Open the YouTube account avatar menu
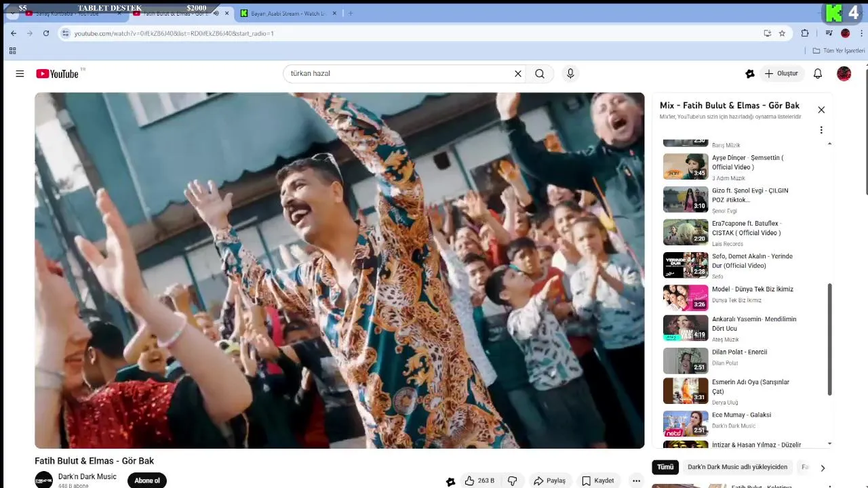 tap(844, 74)
